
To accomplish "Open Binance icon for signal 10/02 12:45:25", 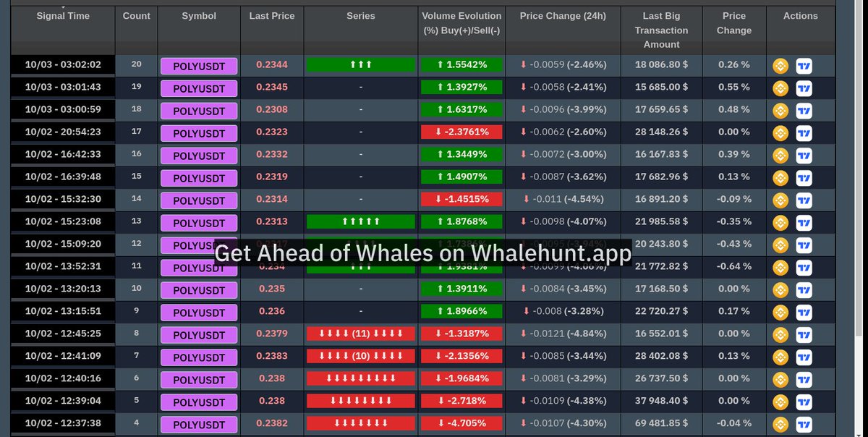I will click(x=780, y=335).
